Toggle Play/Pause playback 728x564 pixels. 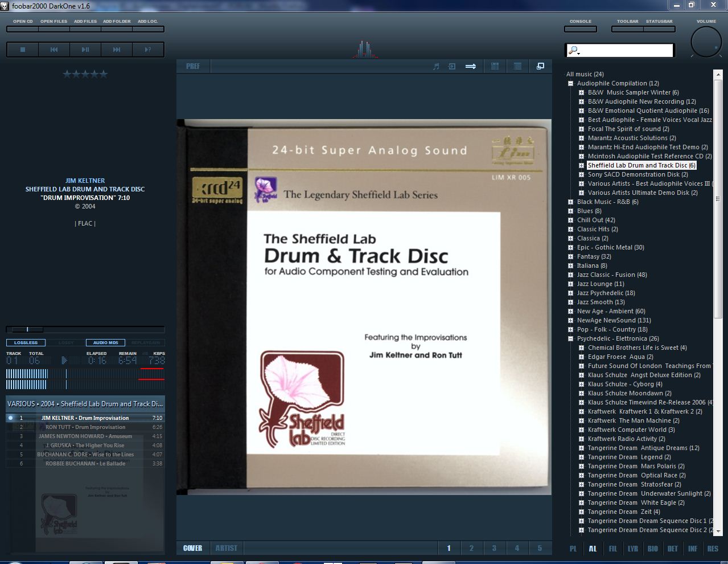[85, 50]
